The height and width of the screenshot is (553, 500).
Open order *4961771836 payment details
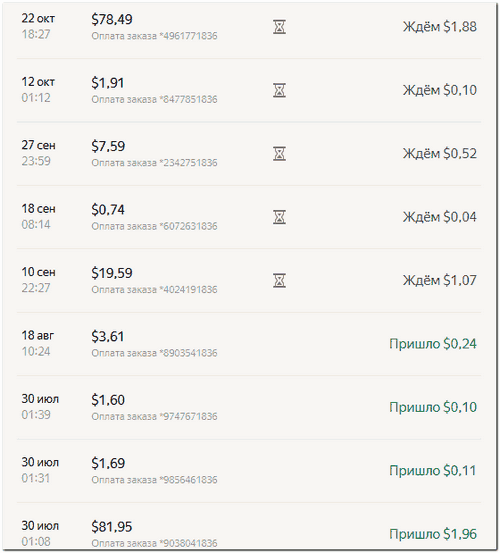click(x=154, y=36)
